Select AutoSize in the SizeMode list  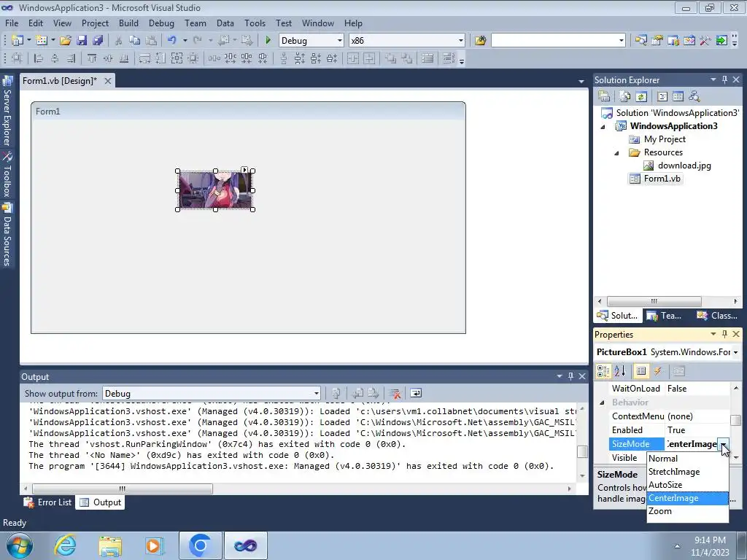pos(687,485)
